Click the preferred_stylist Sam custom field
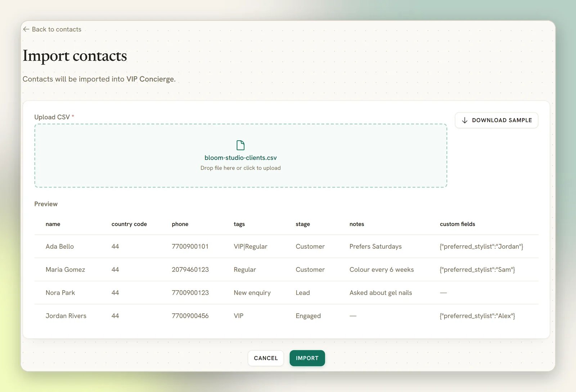Screen dimensions: 576x392 click(x=477, y=270)
